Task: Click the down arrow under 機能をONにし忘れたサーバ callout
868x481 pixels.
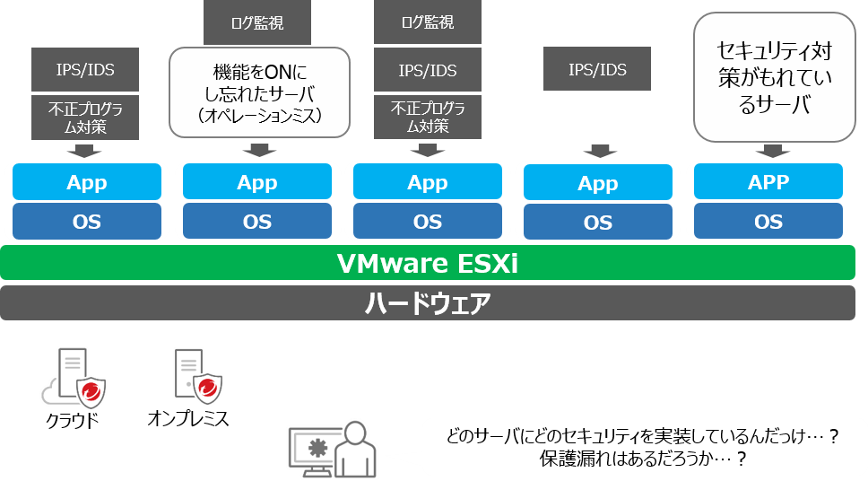Action: click(259, 150)
